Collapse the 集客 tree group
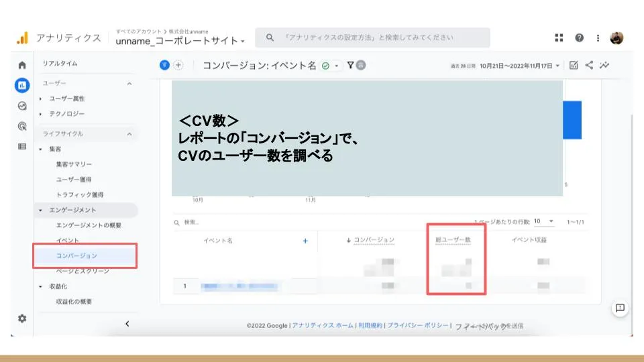Image resolution: width=644 pixels, height=362 pixels. pyautogui.click(x=40, y=149)
